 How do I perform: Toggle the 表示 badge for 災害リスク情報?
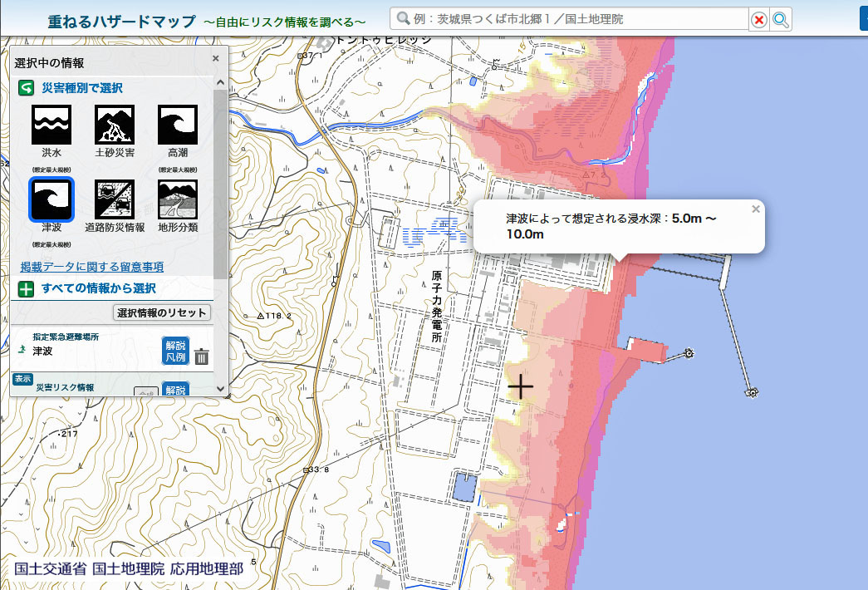pos(22,379)
